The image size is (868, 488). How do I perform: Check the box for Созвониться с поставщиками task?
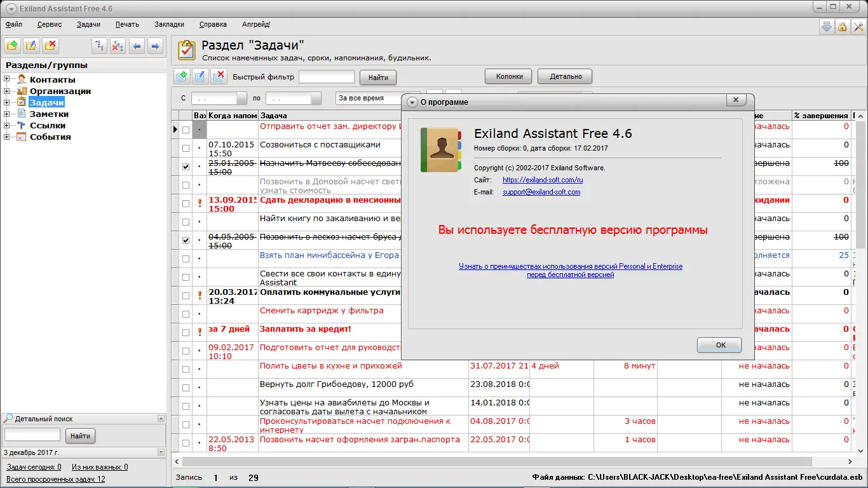(186, 148)
